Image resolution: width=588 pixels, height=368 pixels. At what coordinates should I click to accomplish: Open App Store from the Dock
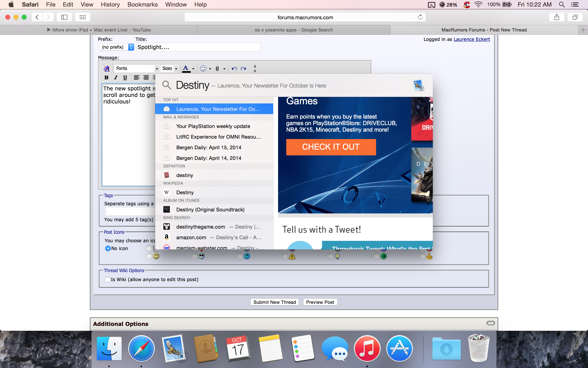pyautogui.click(x=399, y=348)
